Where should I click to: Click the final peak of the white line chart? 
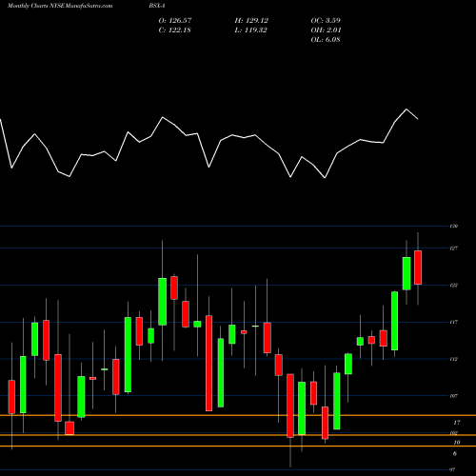[x=407, y=109]
